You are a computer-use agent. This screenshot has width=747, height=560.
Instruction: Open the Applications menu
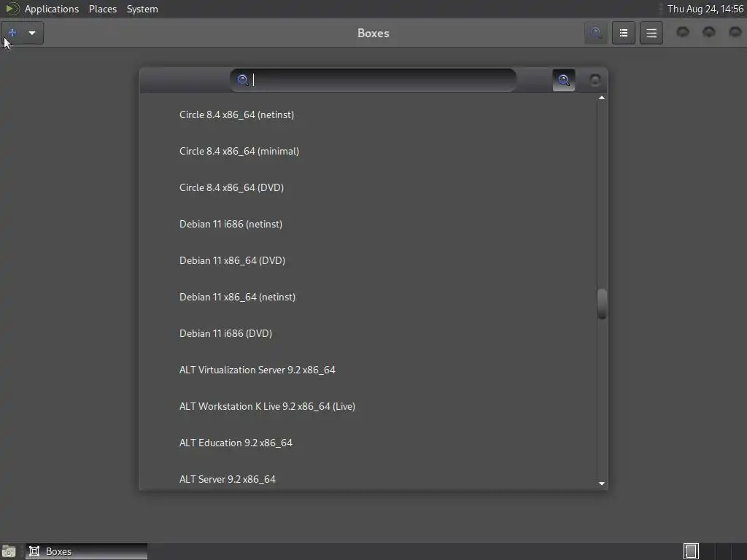click(52, 9)
